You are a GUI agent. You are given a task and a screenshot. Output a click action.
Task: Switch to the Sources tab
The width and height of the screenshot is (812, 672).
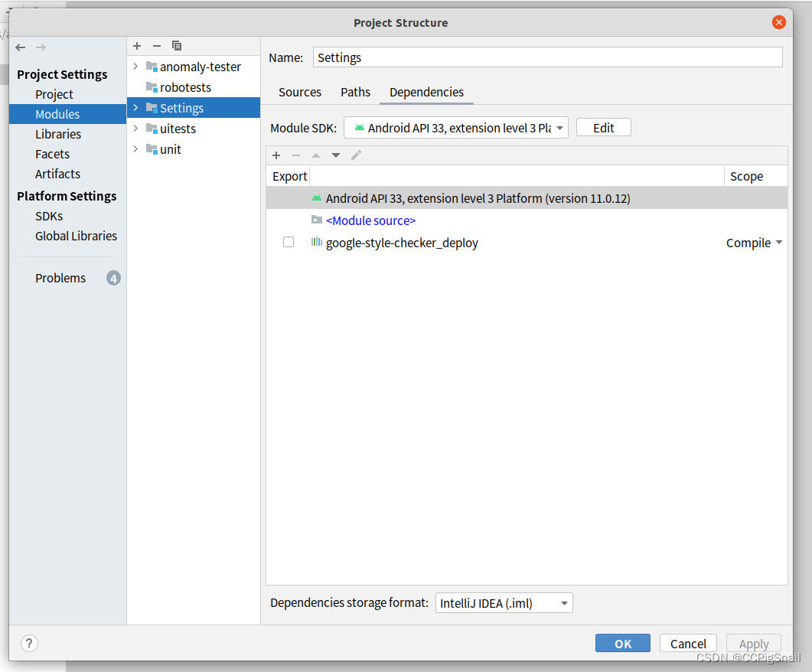[300, 92]
